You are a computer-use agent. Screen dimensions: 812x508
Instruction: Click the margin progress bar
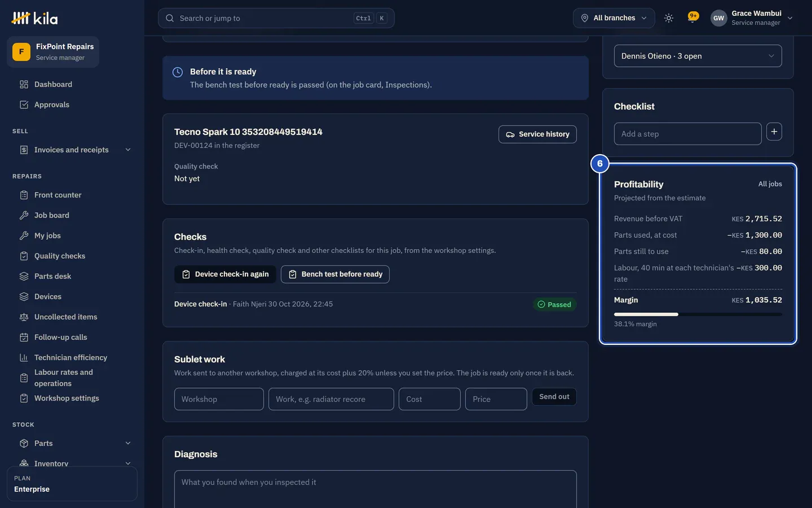pos(698,314)
